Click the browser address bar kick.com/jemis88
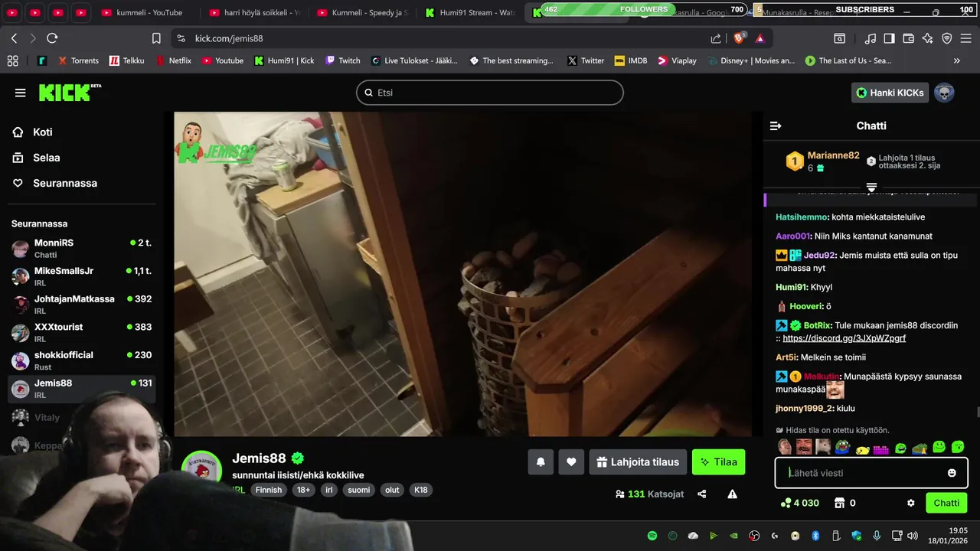Viewport: 980px width, 551px height. [x=229, y=38]
